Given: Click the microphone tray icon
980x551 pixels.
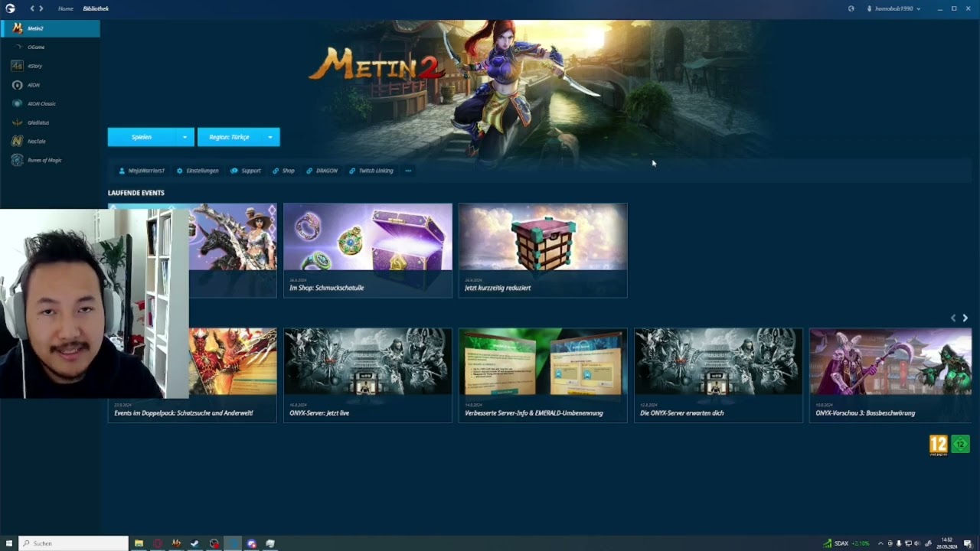Looking at the screenshot, I should coord(899,543).
